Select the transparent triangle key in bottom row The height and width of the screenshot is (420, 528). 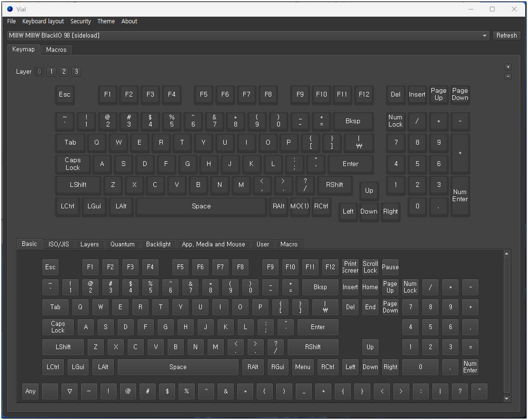click(x=70, y=391)
